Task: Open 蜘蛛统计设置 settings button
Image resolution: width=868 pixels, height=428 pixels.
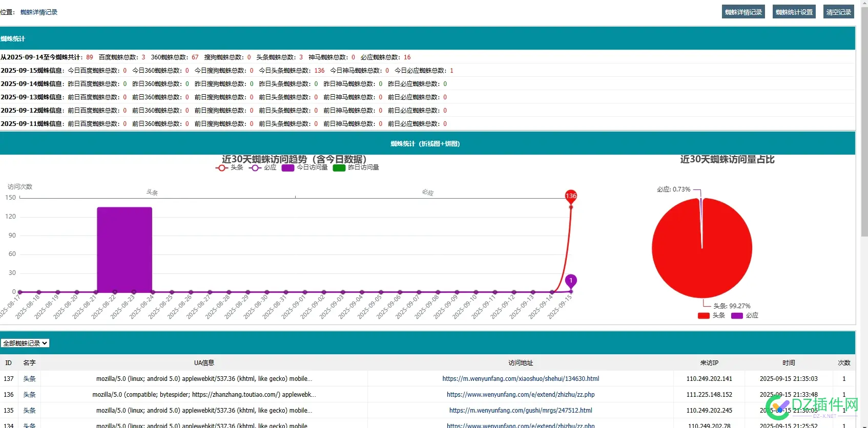Action: click(x=794, y=12)
